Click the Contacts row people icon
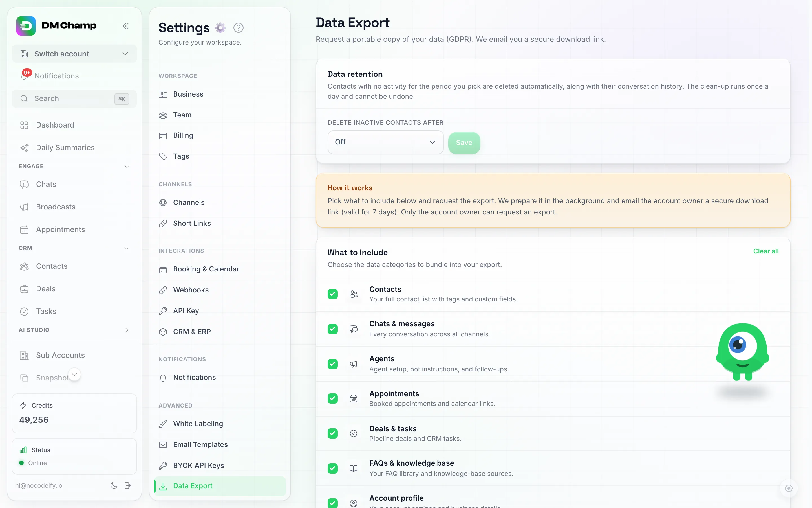Image resolution: width=812 pixels, height=508 pixels. tap(353, 294)
